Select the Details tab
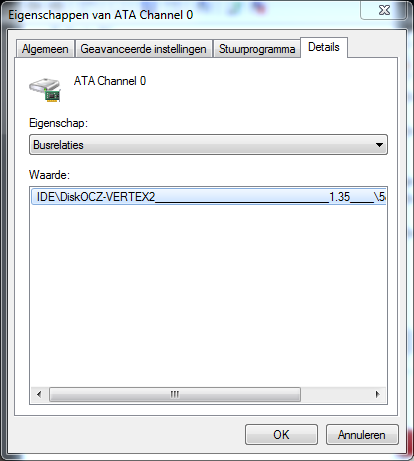This screenshot has height=461, width=414. click(x=324, y=47)
